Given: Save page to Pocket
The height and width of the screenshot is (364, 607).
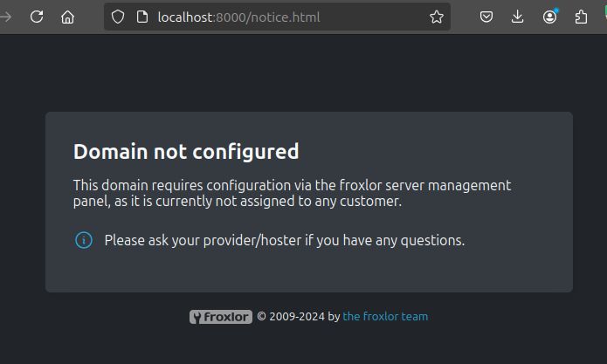Looking at the screenshot, I should point(487,17).
